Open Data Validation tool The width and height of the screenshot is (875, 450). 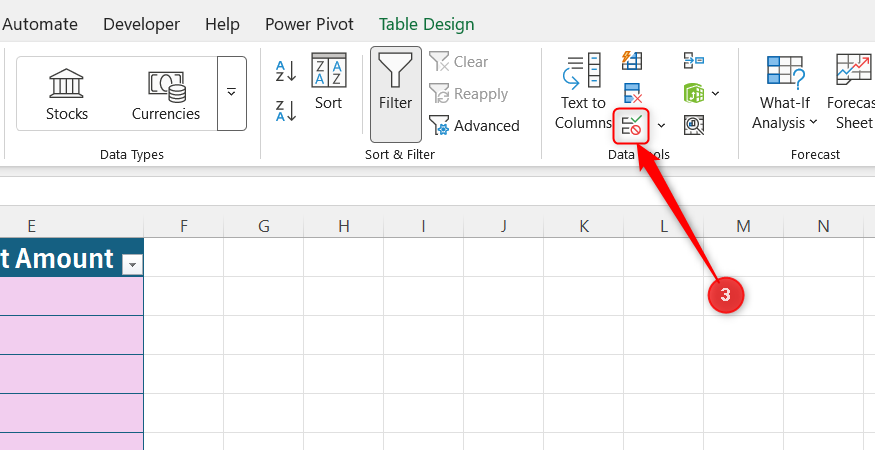pos(632,125)
